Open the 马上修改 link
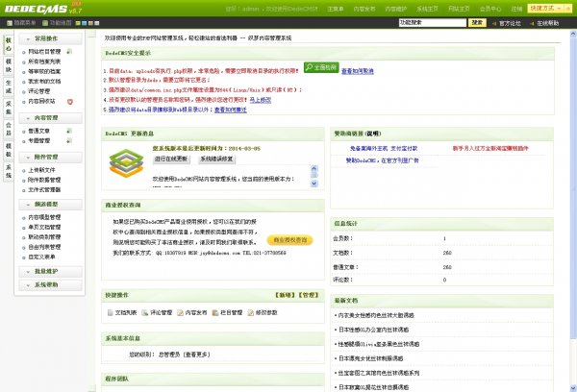The height and width of the screenshot is (392, 577). point(261,100)
